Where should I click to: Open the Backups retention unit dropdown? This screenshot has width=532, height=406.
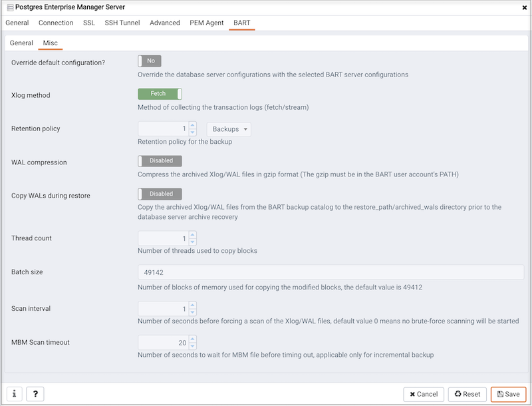click(x=229, y=129)
